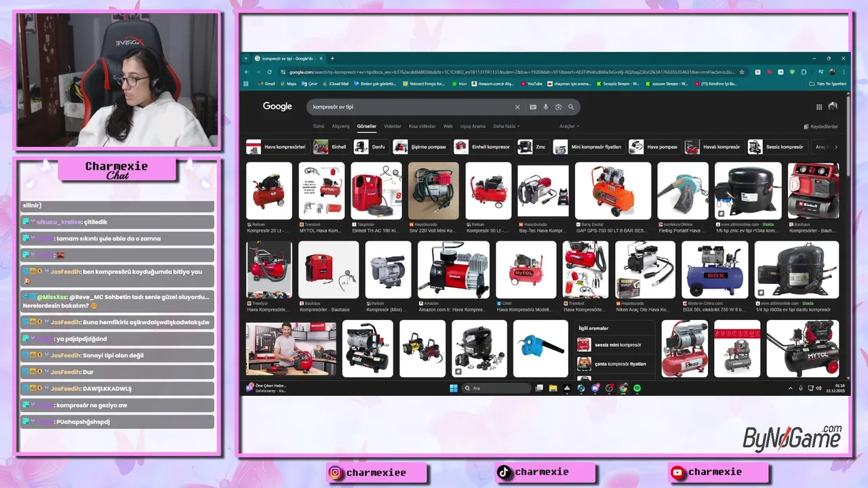
Task: Expand the Daha fazla menu
Action: pyautogui.click(x=506, y=126)
